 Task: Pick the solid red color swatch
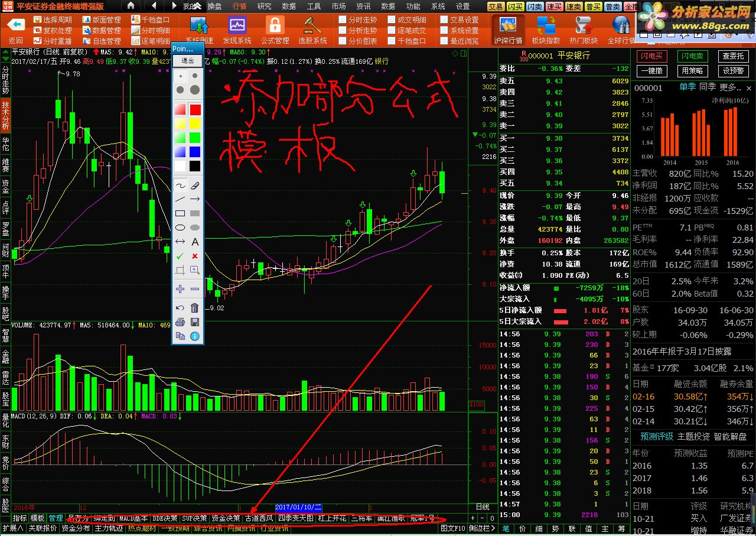point(195,109)
